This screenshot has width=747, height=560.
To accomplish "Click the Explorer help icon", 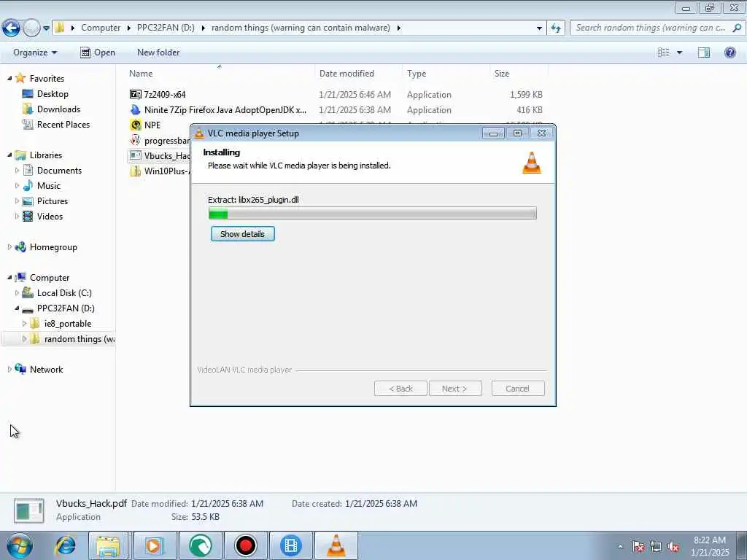I will coord(729,52).
